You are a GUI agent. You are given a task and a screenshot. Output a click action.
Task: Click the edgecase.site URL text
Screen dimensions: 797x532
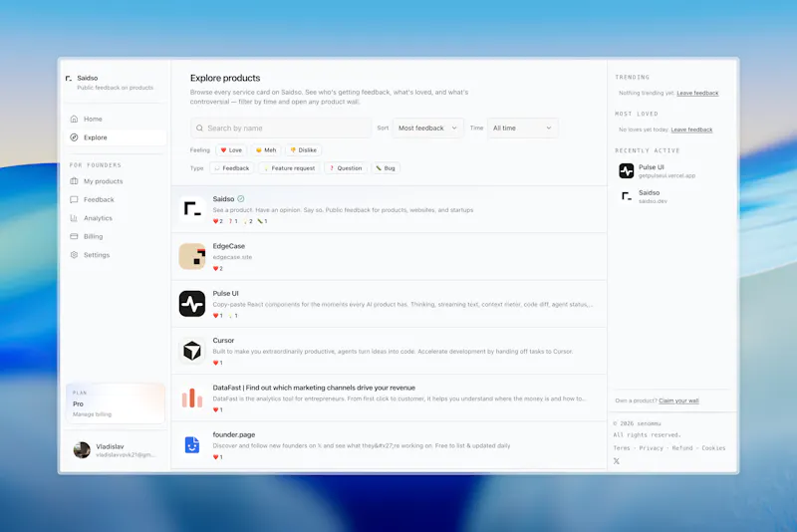coord(232,258)
